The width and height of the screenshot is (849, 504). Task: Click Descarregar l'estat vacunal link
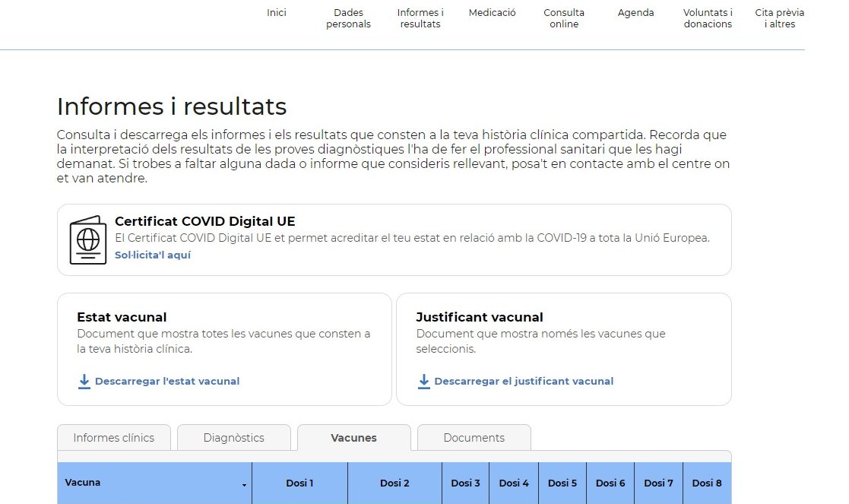167,381
